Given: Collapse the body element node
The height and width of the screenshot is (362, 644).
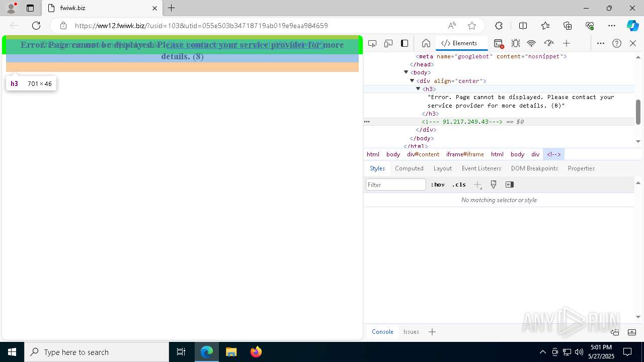Looking at the screenshot, I should (x=406, y=72).
